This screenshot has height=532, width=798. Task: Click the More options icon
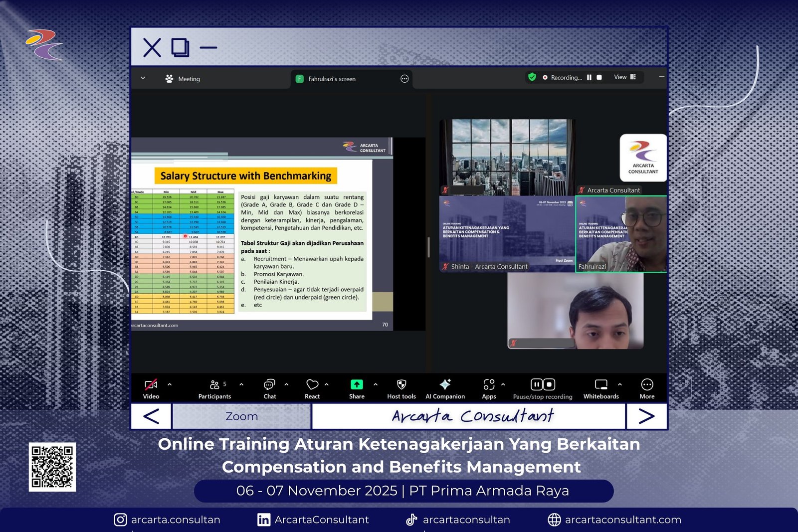click(x=647, y=385)
